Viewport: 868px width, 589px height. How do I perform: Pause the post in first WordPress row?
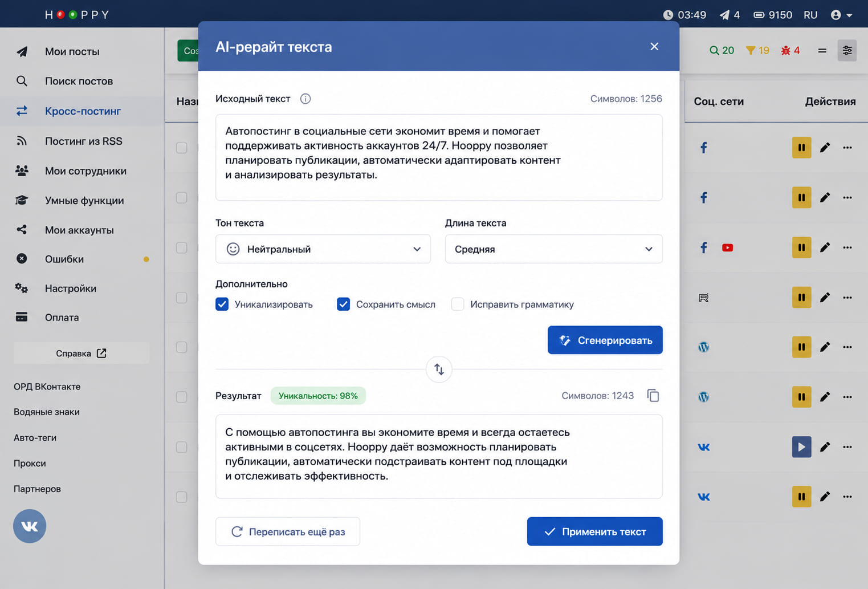tap(801, 347)
